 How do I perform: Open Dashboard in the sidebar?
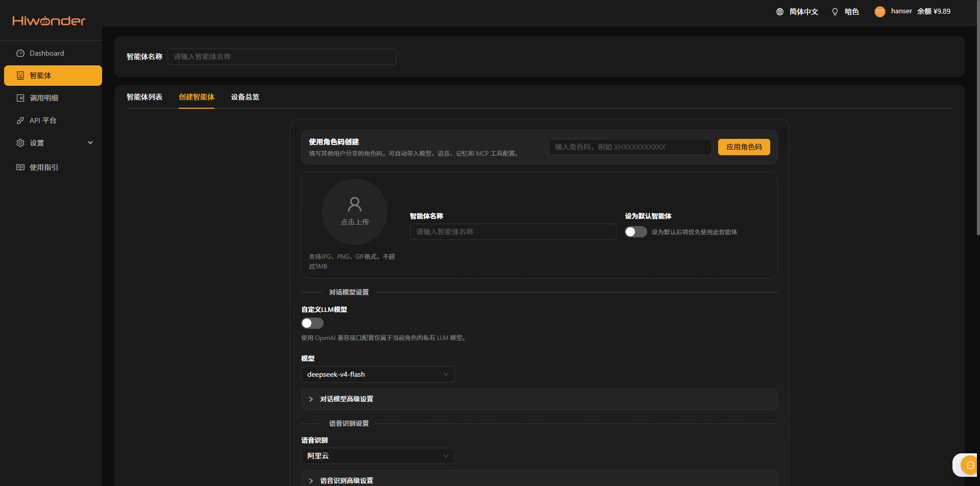(x=53, y=53)
